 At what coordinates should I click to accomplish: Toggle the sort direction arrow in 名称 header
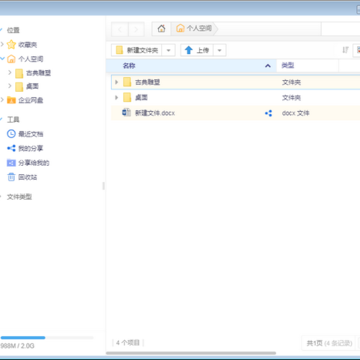point(268,66)
